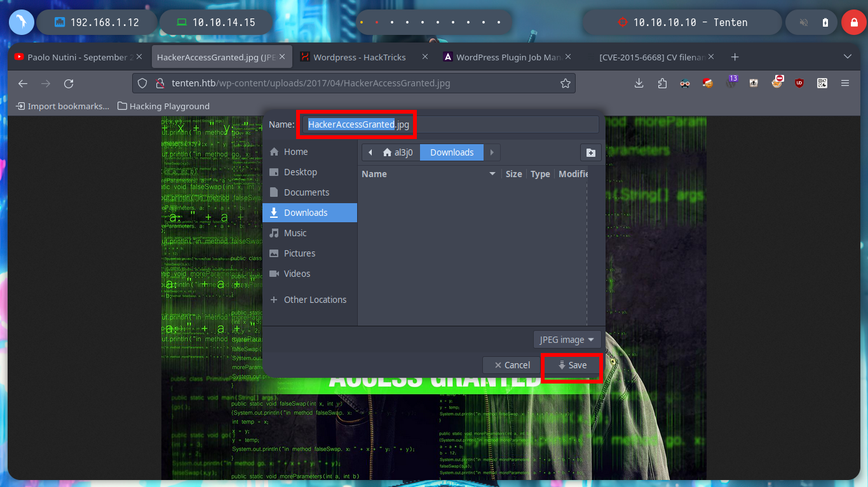Expand the list all tabs chevron
868x487 pixels.
[847, 57]
